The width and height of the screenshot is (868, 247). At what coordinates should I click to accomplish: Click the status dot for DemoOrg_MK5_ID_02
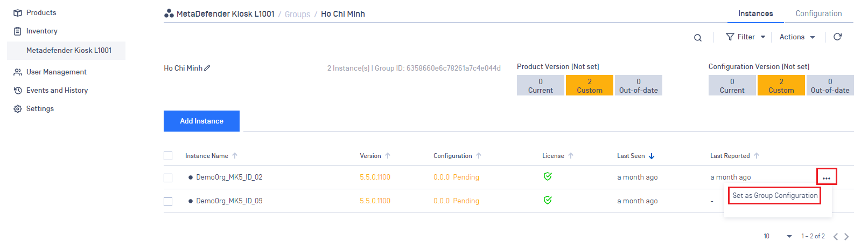[191, 177]
